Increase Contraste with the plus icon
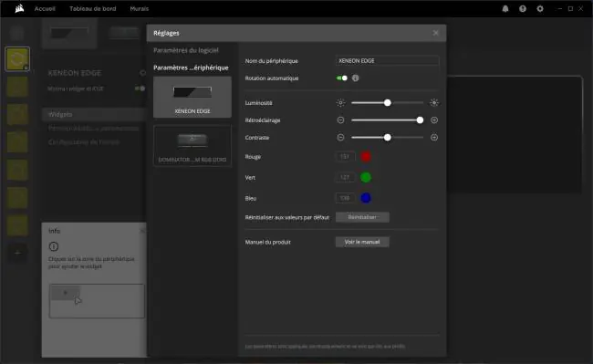Viewport: 593px width, 364px height. click(434, 138)
